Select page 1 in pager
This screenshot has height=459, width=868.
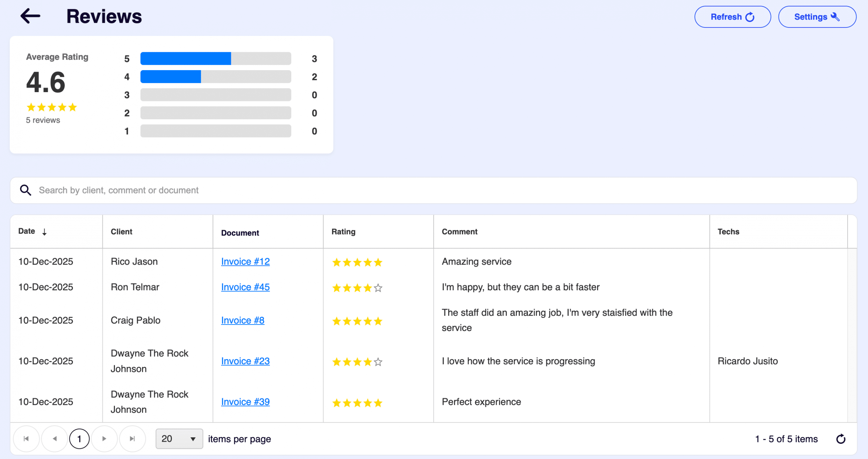coord(79,439)
